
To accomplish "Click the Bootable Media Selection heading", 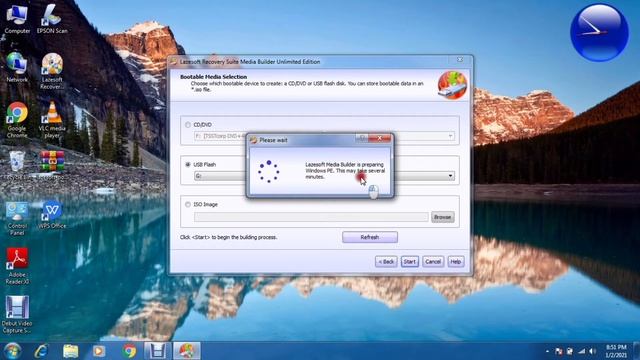I will (213, 77).
